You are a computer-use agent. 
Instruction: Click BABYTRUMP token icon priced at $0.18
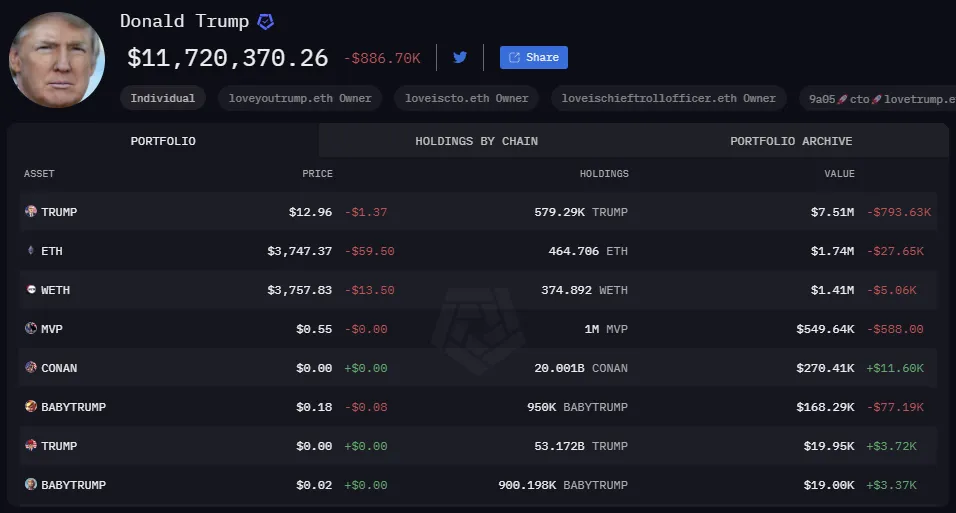30,407
